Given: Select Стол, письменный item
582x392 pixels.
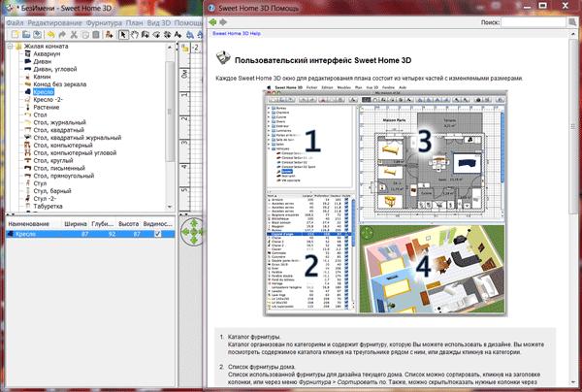Looking at the screenshot, I should [x=59, y=168].
